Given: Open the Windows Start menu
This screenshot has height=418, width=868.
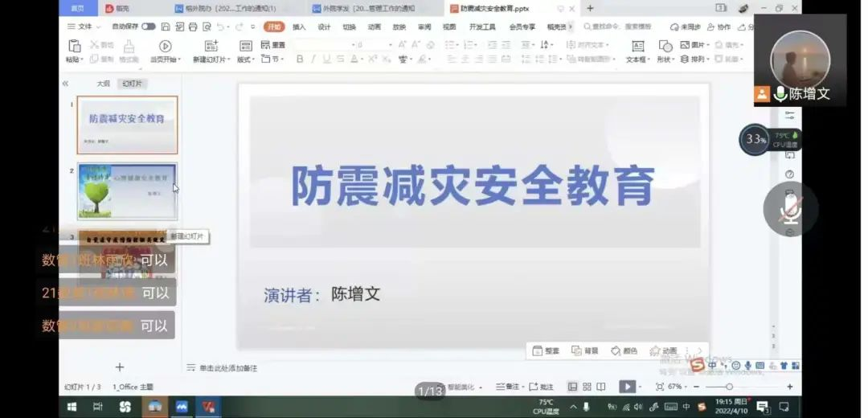Looking at the screenshot, I should [x=71, y=407].
